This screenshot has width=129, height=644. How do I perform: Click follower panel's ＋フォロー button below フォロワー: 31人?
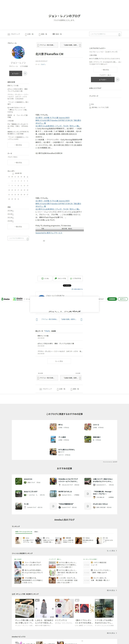coord(103,80)
